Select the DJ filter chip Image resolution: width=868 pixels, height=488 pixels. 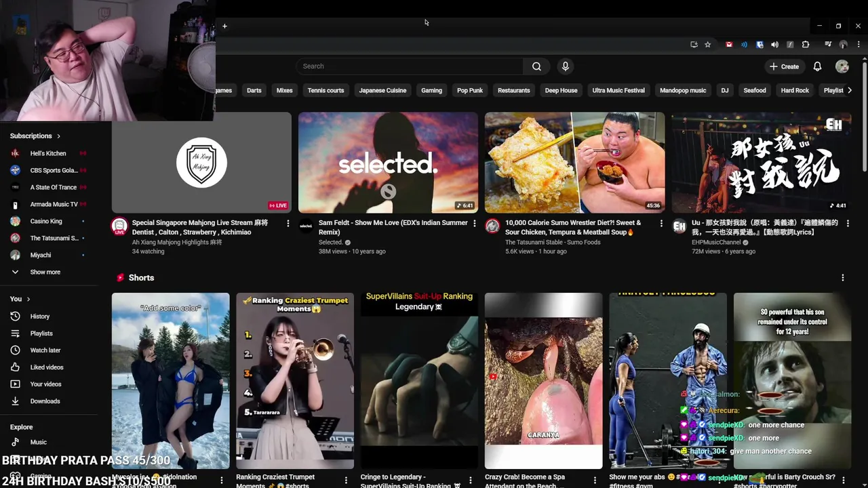[x=725, y=90]
